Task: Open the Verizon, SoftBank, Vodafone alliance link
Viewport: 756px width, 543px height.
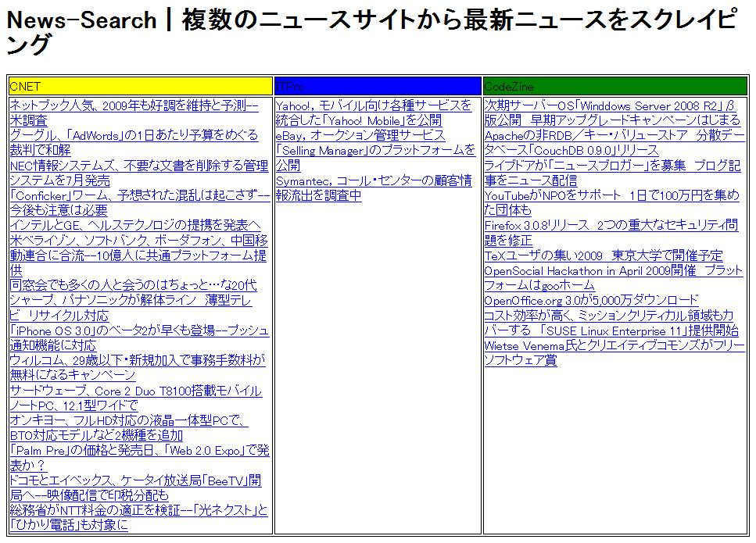Action: point(139,255)
